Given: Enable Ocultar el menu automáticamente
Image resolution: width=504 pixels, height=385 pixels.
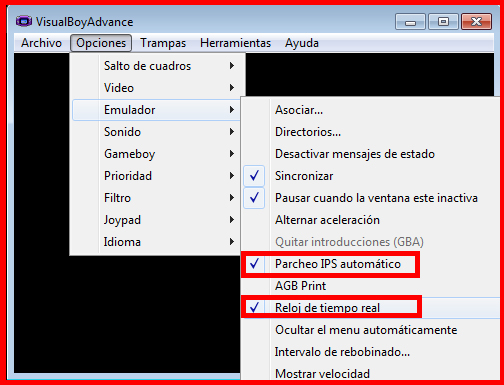Looking at the screenshot, I should [x=371, y=330].
